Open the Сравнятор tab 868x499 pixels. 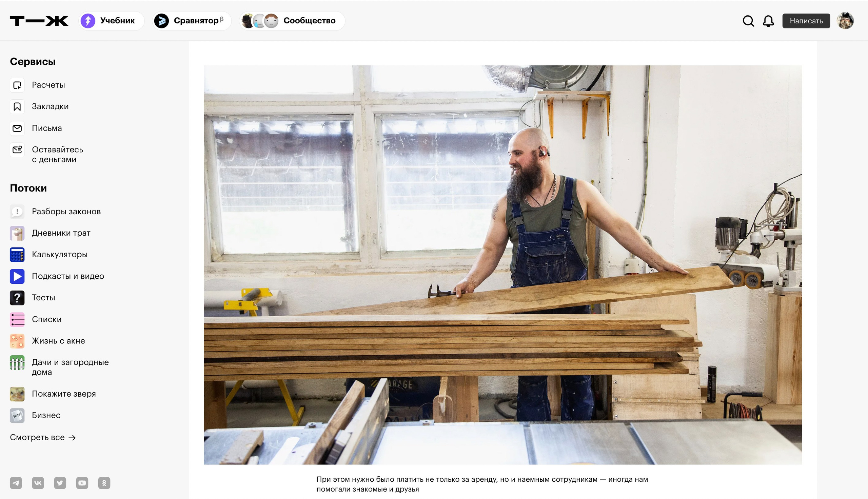192,21
